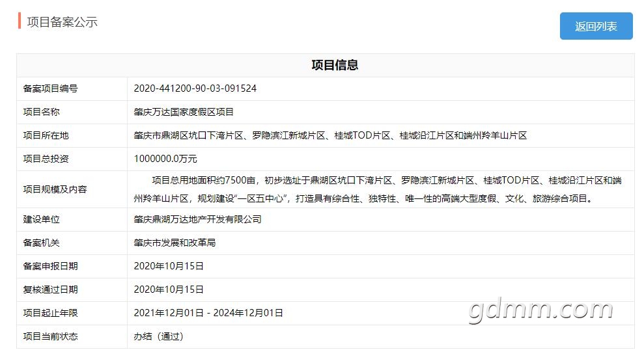Select the 项目所在地 label cell
This screenshot has height=350, width=644.
tap(72, 135)
